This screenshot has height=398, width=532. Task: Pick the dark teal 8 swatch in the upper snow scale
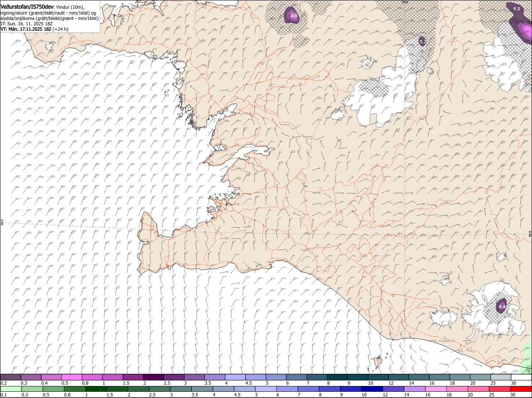tap(337, 377)
